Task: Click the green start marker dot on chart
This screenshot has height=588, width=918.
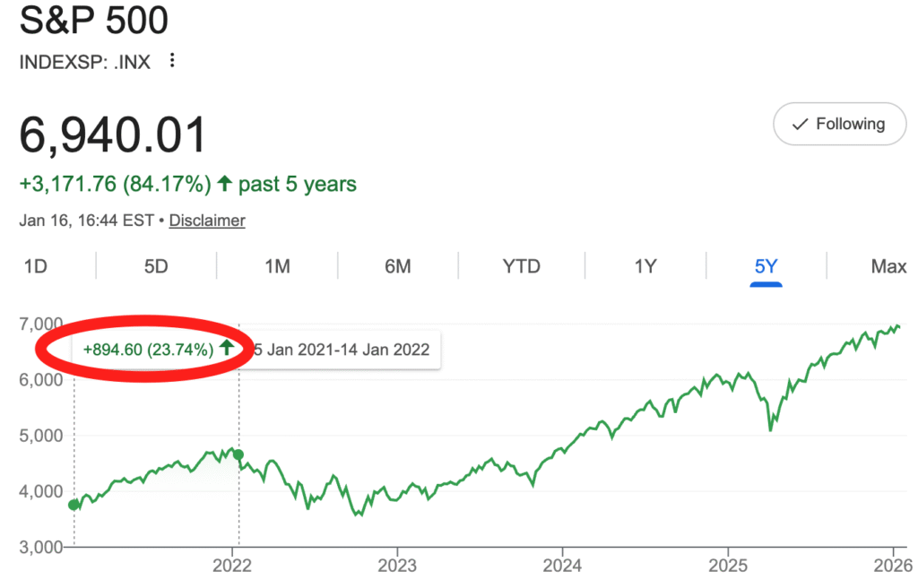Action: (x=74, y=505)
